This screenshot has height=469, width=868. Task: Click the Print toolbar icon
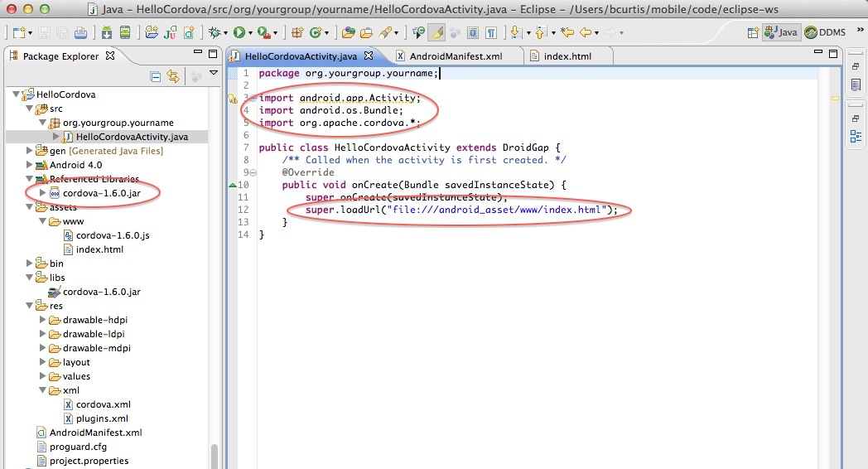point(80,33)
